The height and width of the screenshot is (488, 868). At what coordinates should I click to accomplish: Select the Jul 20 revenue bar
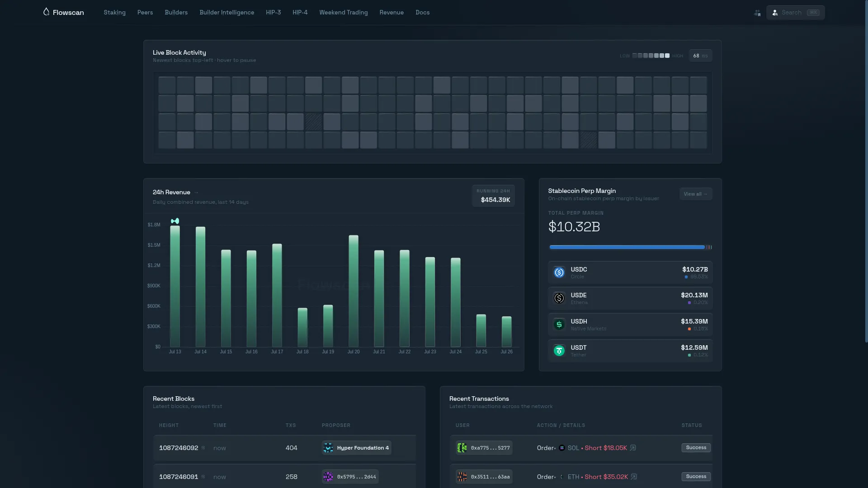[354, 291]
